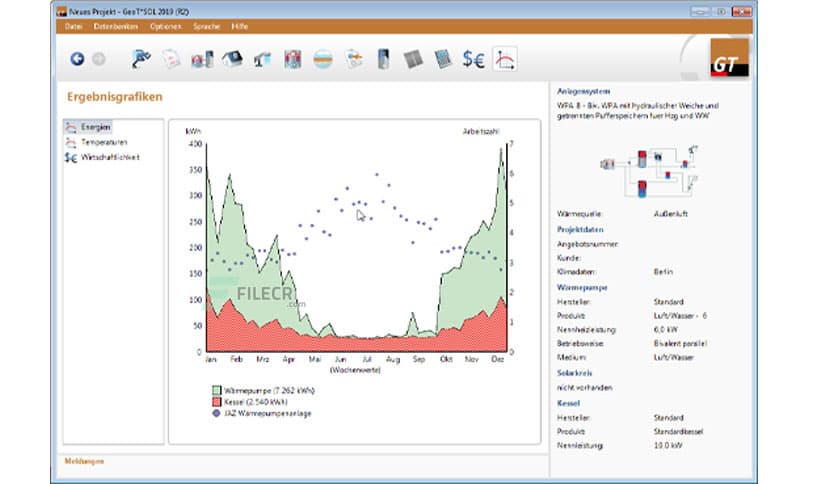Click the Solarkreis section heading

(x=574, y=373)
